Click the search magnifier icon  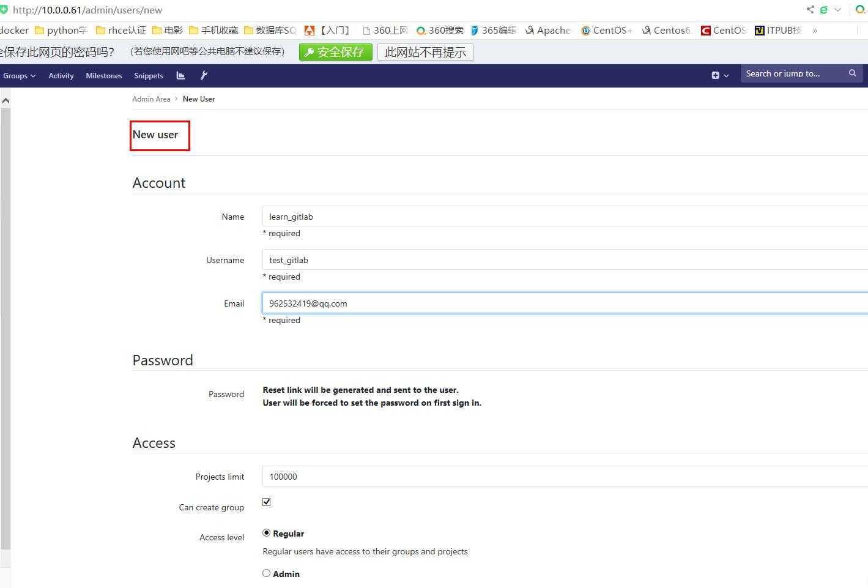point(852,73)
